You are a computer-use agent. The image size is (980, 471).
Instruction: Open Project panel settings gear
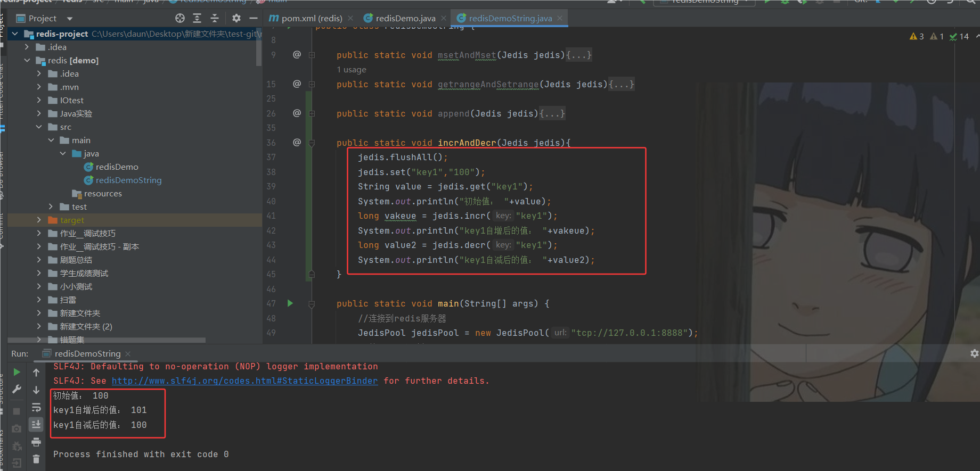coord(236,18)
